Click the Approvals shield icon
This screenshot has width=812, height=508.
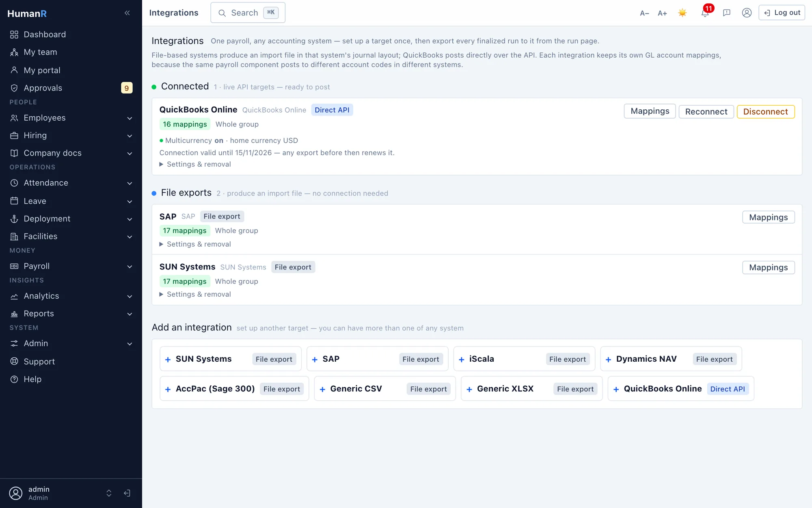(x=14, y=88)
